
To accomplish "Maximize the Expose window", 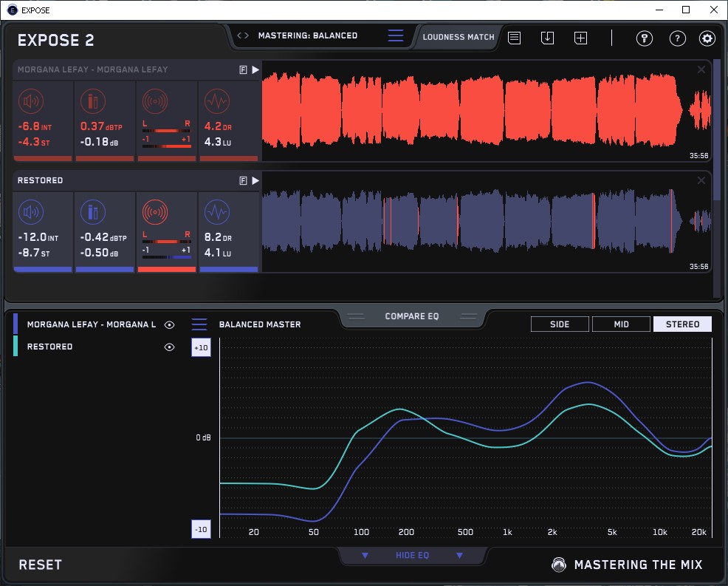I will (x=686, y=10).
